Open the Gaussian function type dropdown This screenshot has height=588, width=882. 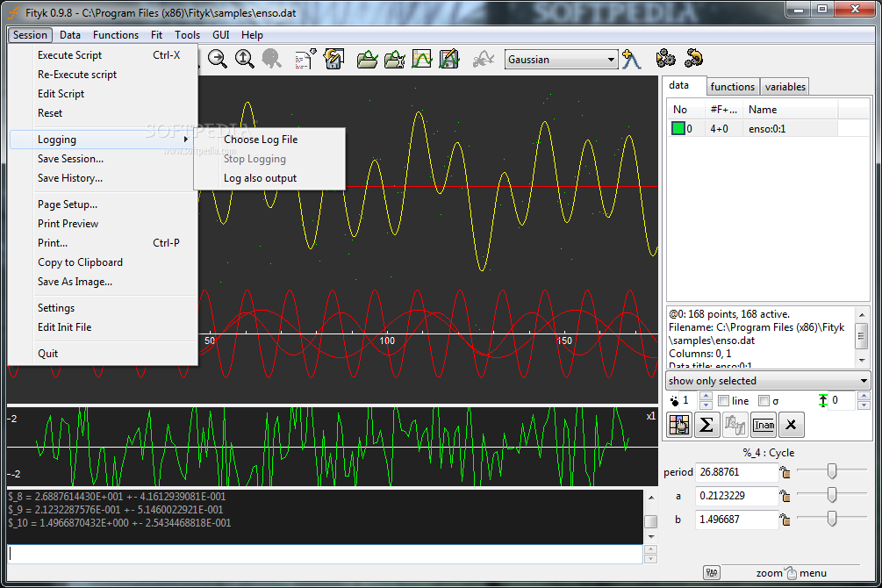[561, 59]
